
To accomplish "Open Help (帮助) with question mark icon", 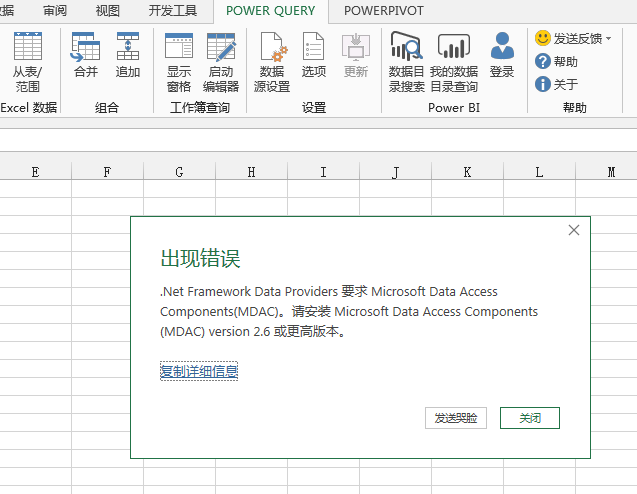I will 556,61.
